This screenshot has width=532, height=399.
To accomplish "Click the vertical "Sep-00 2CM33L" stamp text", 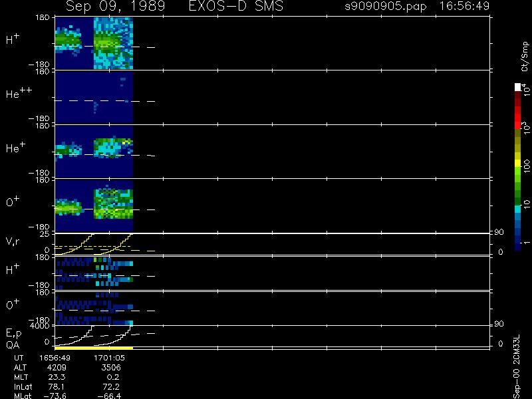I will point(517,366).
